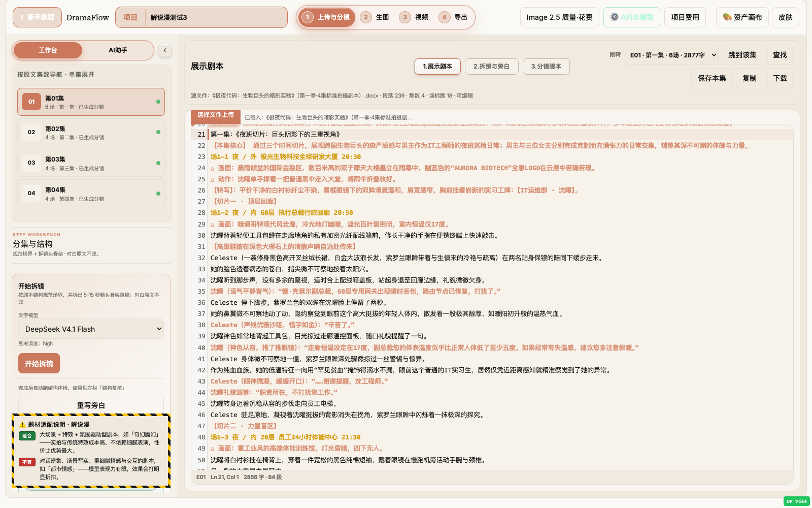Click warning icon beside 题材适配说明
Screen dimensions: 812x508
22,425
